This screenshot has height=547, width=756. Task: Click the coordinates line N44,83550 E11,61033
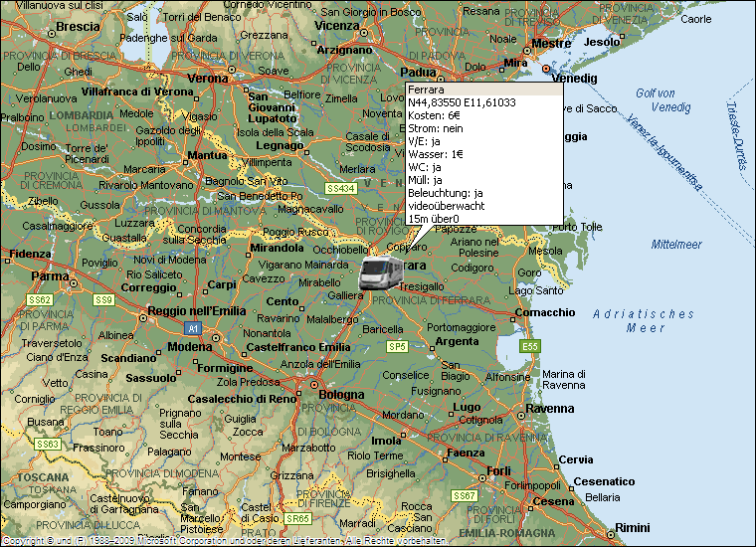pos(461,102)
